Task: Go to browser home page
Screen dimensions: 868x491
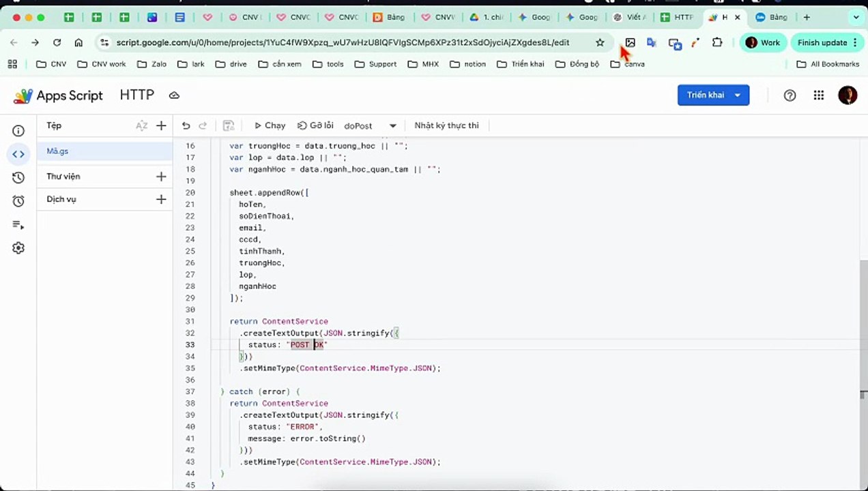Action: pos(78,42)
